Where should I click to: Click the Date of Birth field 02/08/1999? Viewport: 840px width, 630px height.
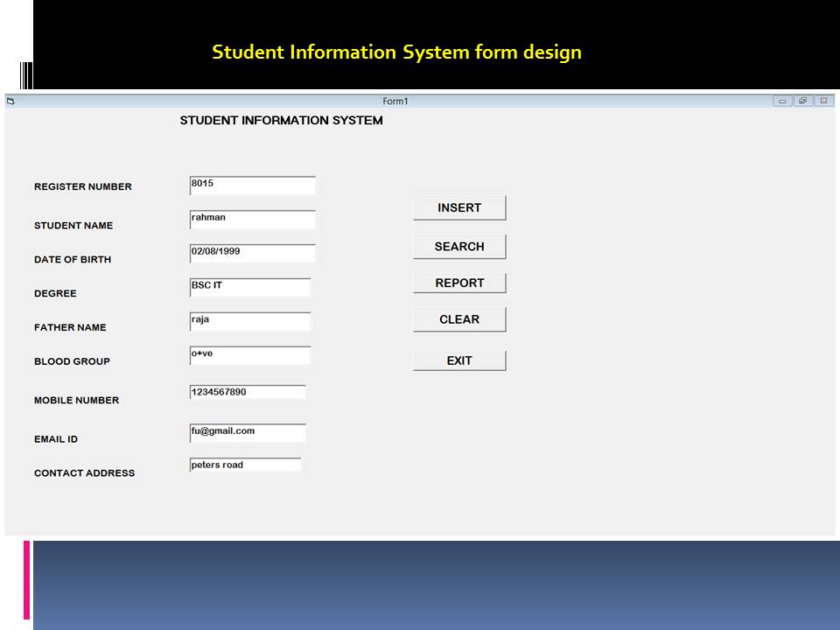click(x=252, y=254)
